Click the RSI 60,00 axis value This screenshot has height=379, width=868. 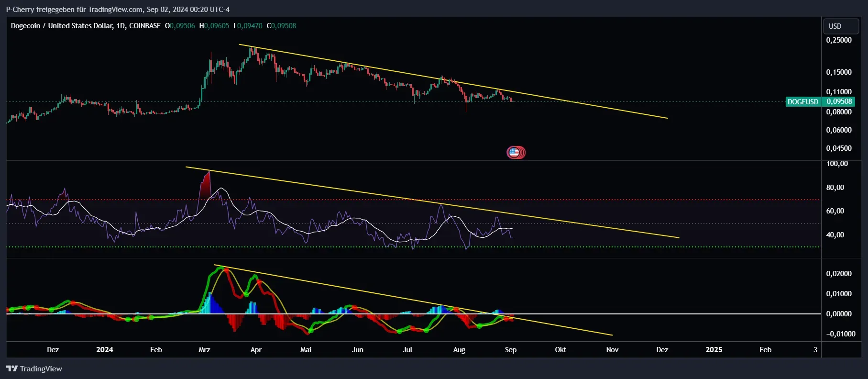[x=835, y=211]
